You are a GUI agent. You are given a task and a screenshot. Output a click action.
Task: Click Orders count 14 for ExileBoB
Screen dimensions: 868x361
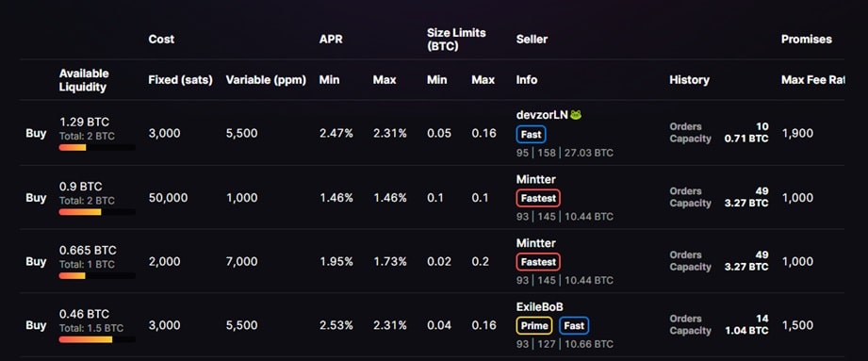[762, 319]
